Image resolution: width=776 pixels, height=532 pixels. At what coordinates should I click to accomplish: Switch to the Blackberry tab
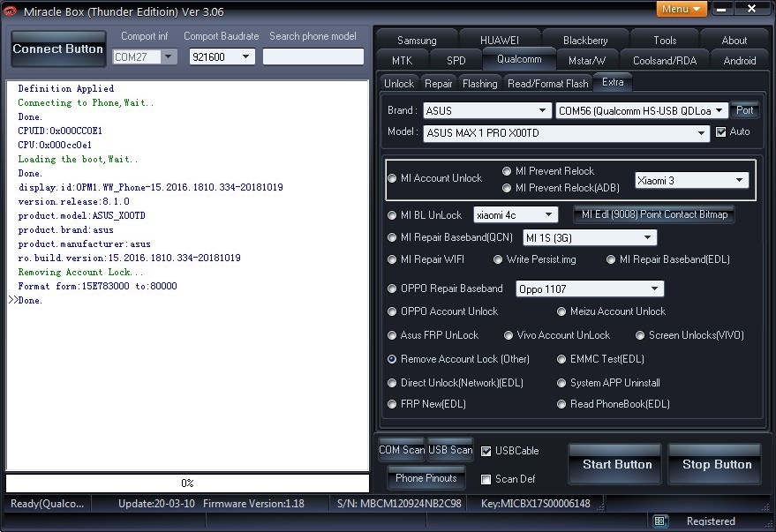coord(585,41)
